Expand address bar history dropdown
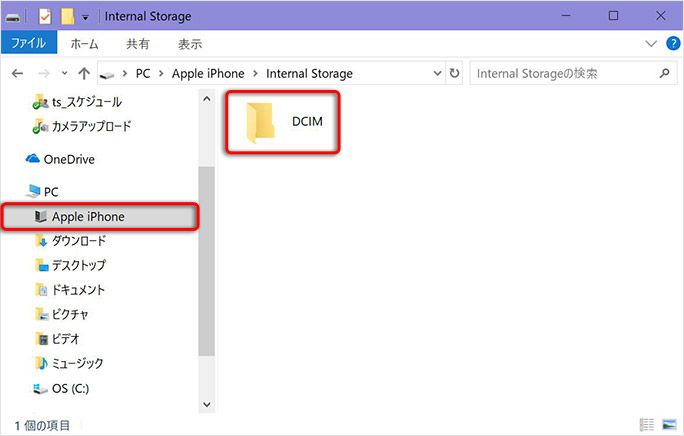The height and width of the screenshot is (436, 684). pyautogui.click(x=438, y=73)
